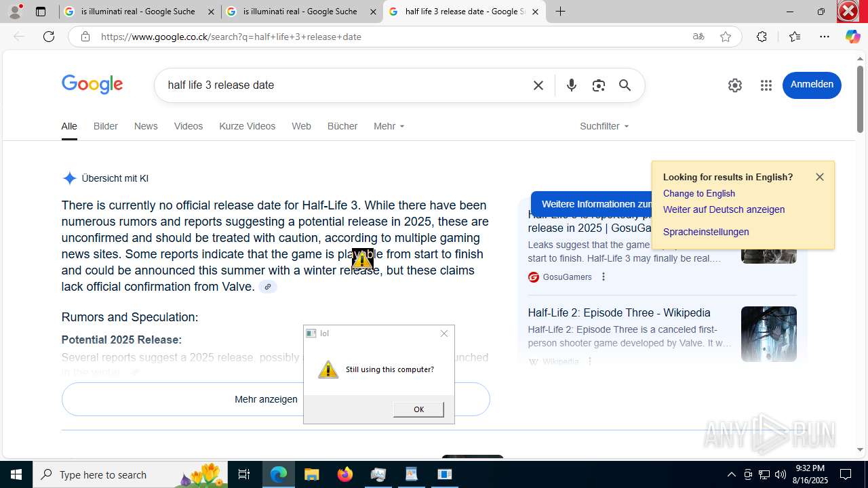Submit search with magnifier icon
The width and height of the screenshot is (868, 488).
tap(625, 85)
